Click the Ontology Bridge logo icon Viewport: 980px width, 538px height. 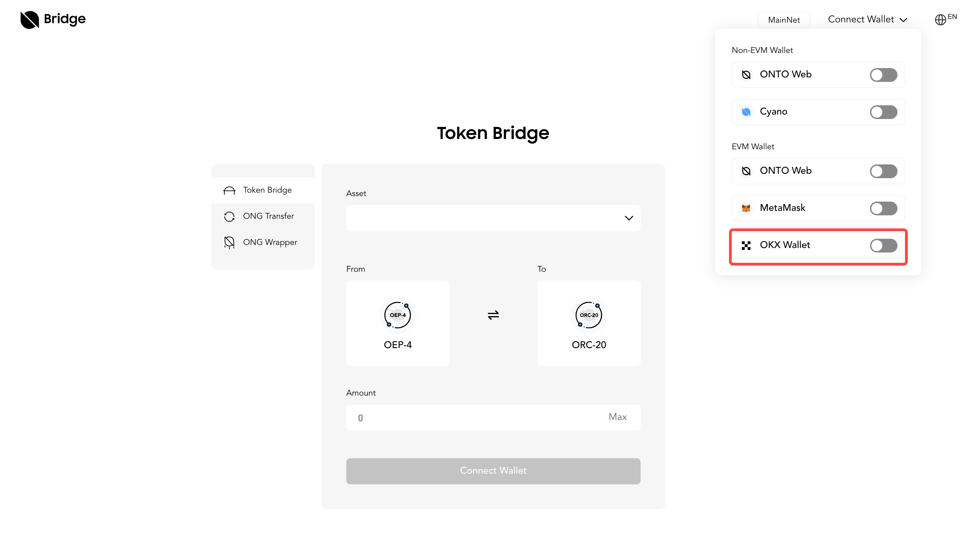[x=30, y=19]
